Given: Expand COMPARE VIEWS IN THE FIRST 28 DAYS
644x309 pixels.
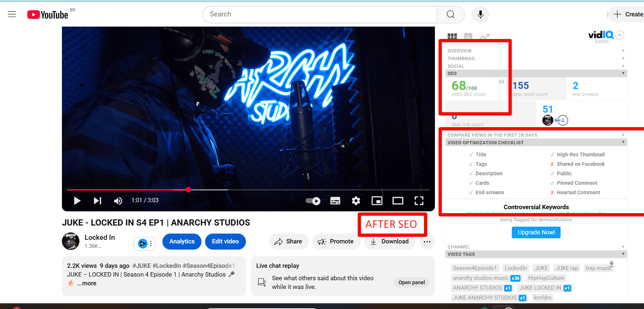Looking at the screenshot, I should [536, 135].
